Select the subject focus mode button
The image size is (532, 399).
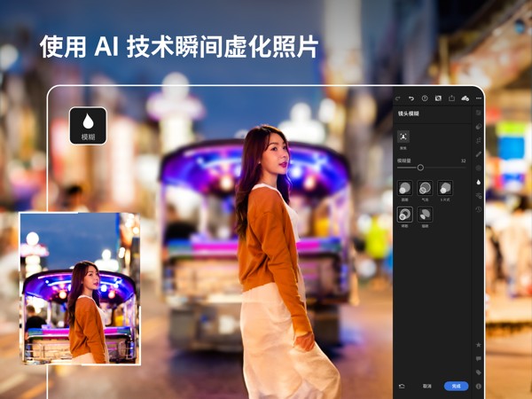(403, 137)
